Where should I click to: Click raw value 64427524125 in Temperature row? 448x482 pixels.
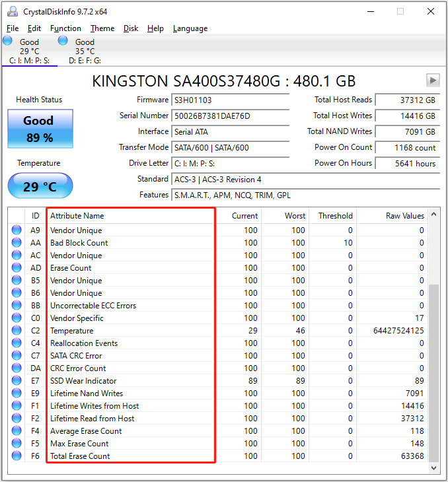(398, 331)
